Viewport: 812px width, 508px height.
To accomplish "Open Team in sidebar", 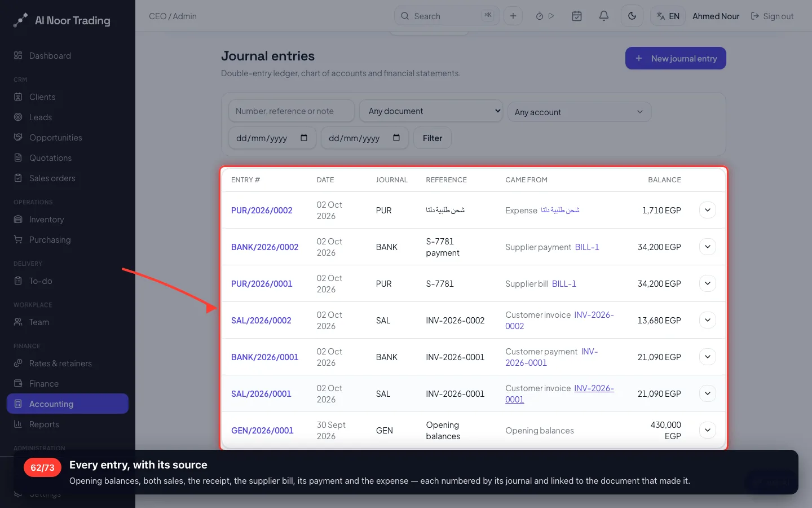I will pos(68,322).
